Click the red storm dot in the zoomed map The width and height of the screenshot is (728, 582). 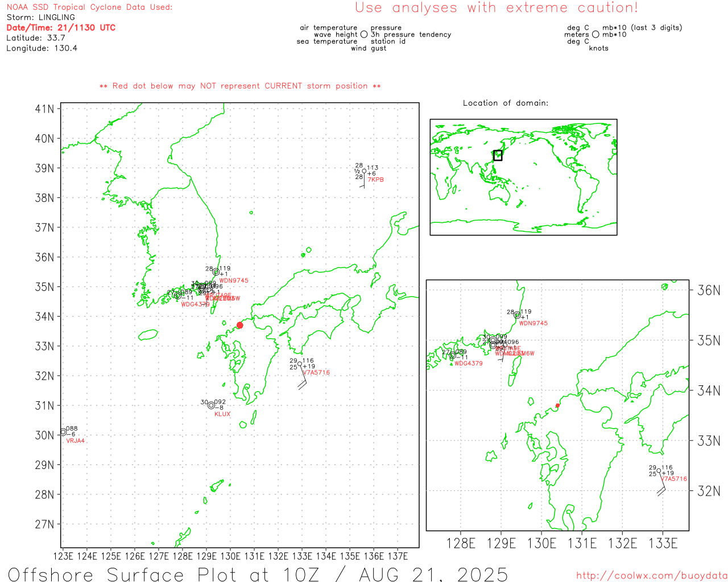(x=557, y=405)
